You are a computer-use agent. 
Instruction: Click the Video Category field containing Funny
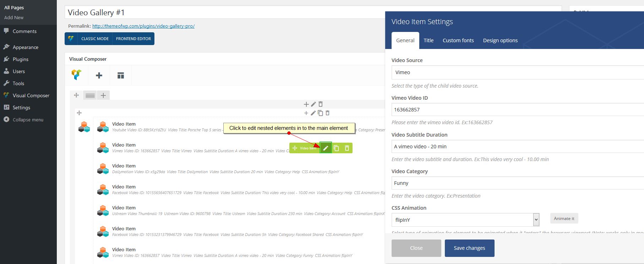click(518, 183)
